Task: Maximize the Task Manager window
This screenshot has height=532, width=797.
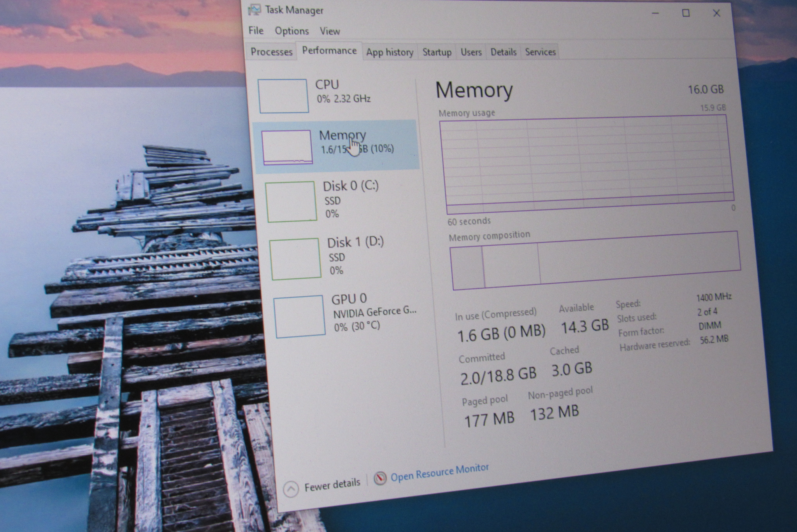Action: 686,13
